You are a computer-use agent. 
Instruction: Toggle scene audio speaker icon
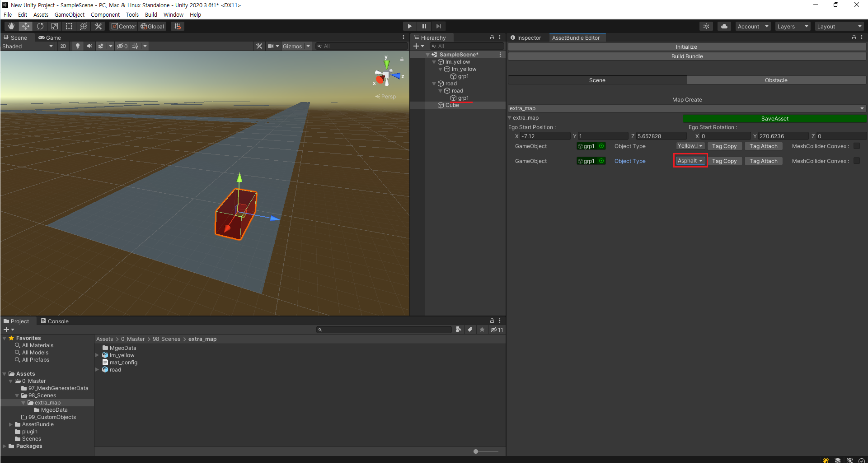tap(89, 46)
